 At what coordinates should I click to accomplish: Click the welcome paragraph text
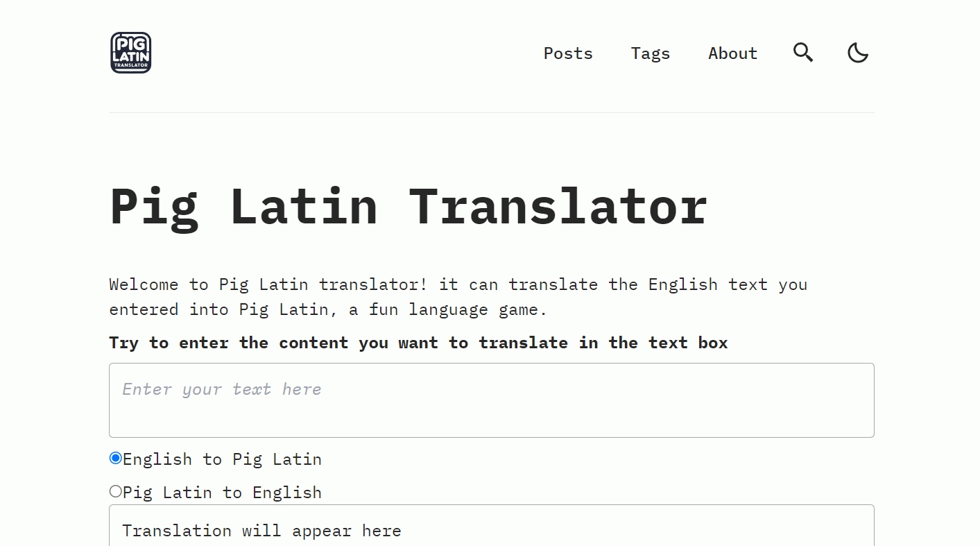pyautogui.click(x=458, y=296)
